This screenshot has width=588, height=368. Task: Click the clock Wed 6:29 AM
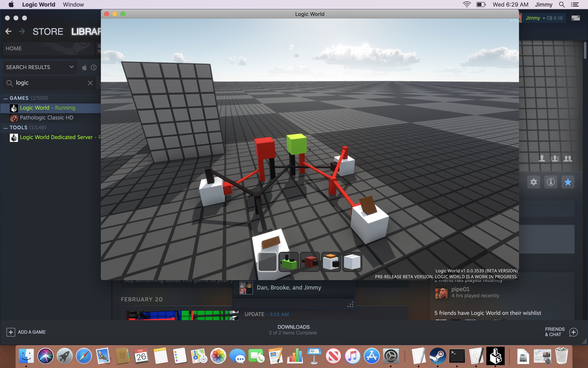(x=510, y=5)
